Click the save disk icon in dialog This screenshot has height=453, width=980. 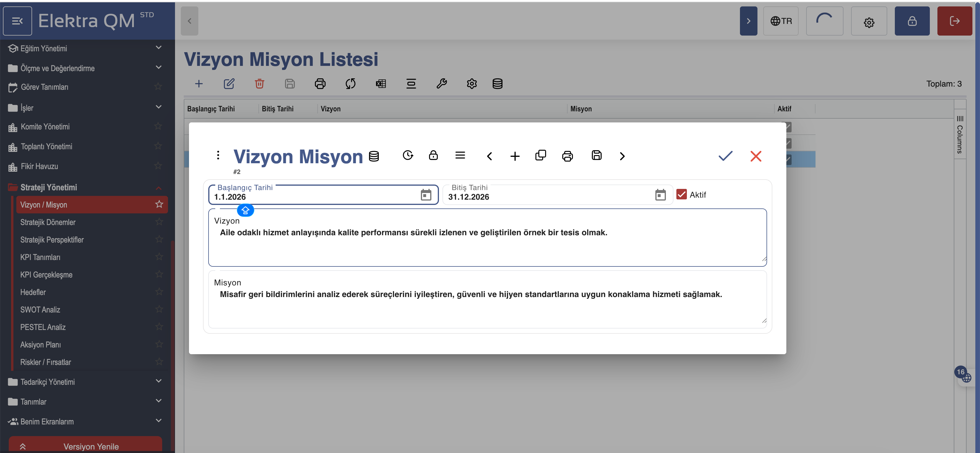pos(596,155)
